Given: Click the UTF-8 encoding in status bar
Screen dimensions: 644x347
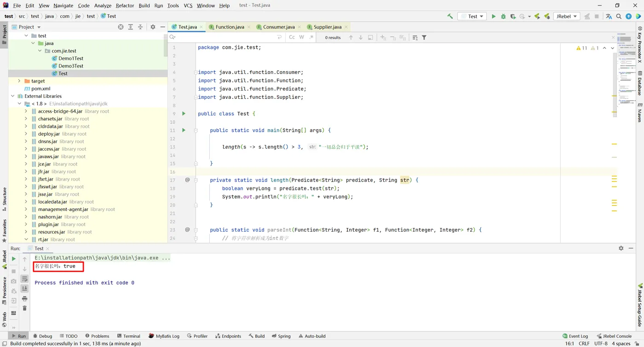Looking at the screenshot, I should coord(601,343).
